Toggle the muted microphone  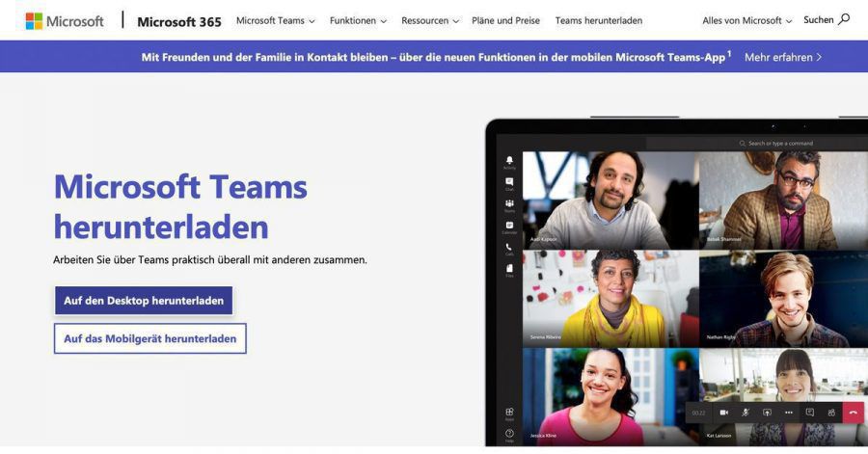[746, 413]
